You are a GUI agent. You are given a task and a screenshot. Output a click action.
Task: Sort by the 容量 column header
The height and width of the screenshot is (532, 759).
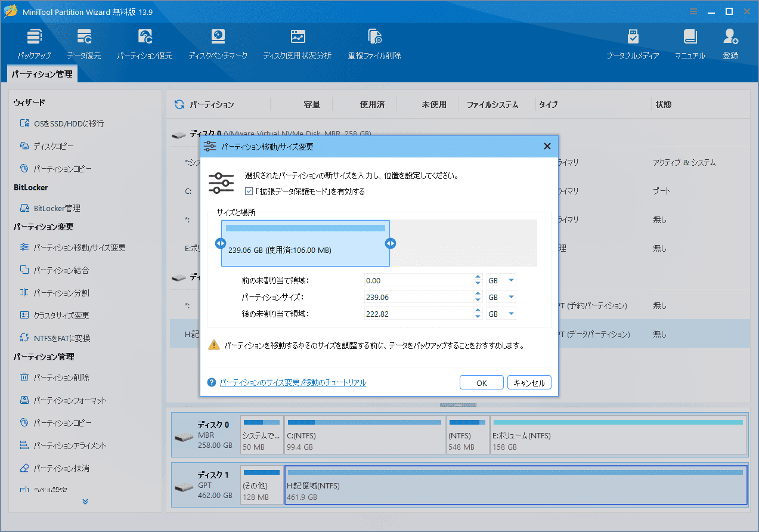tap(312, 104)
